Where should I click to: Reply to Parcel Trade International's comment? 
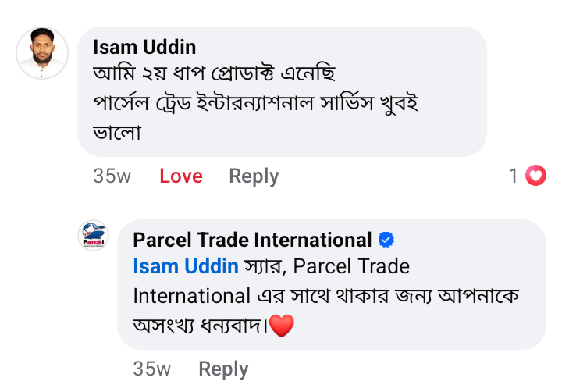[x=223, y=369]
